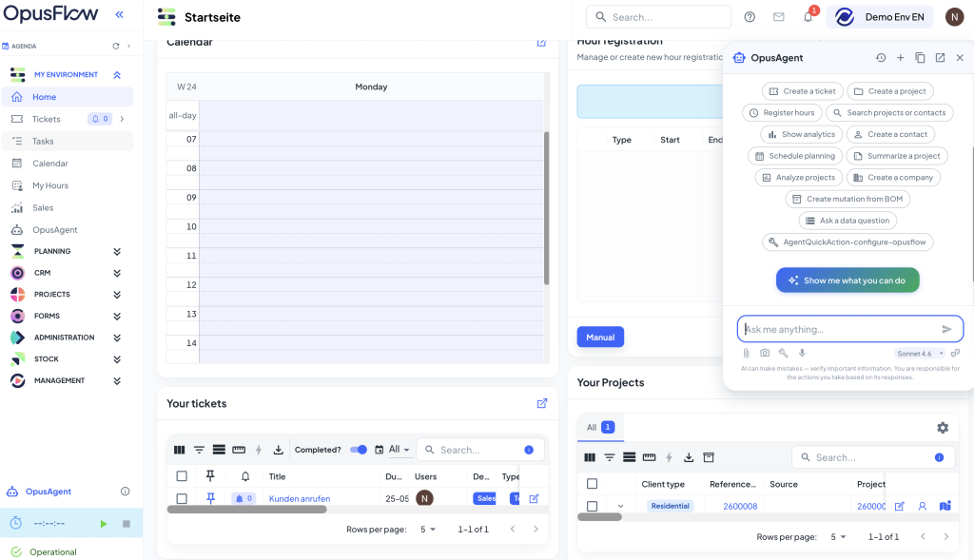The width and height of the screenshot is (974, 560).
Task: Click the projects table horizontal scrollbar
Action: point(599,516)
